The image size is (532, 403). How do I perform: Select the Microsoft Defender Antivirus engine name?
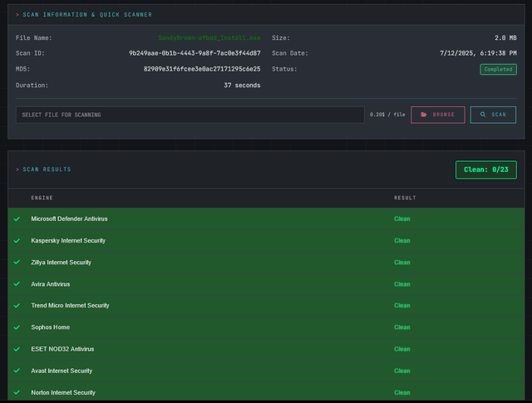coord(69,219)
